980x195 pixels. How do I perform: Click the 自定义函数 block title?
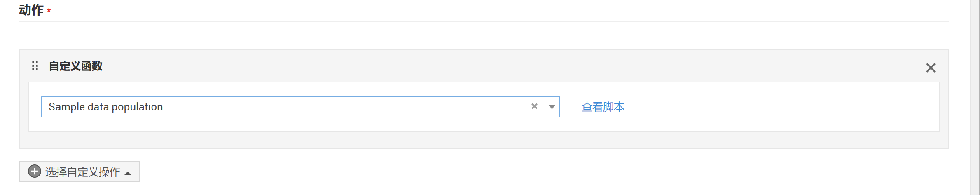tap(75, 66)
